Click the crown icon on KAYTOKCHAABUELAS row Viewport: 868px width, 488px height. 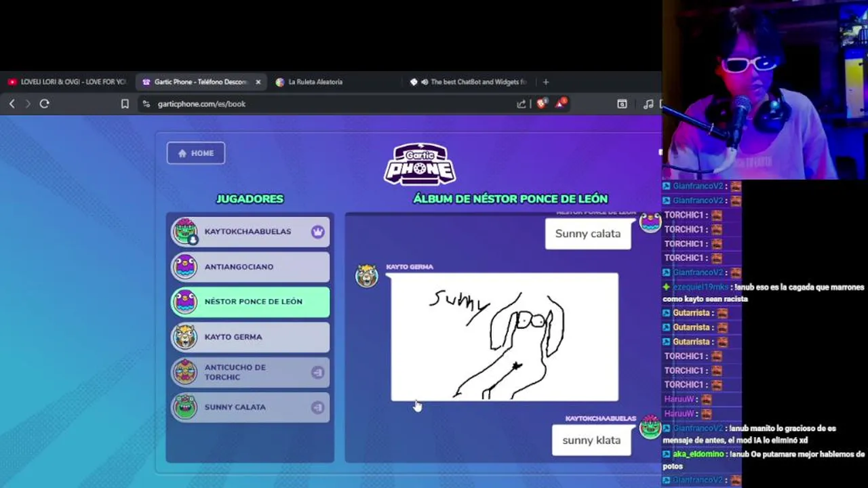click(318, 232)
